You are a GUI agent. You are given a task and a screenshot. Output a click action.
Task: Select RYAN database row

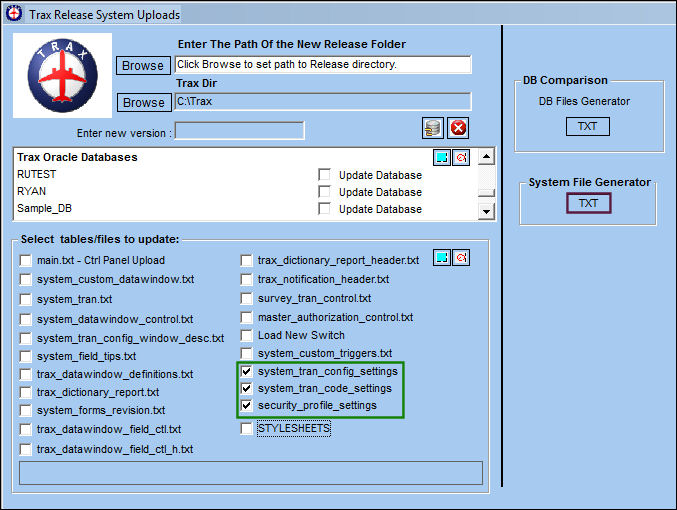pos(31,191)
